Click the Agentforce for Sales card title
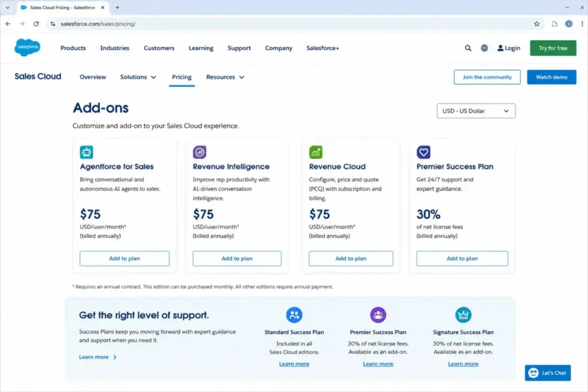Screen dimensions: 588x392 (117, 166)
